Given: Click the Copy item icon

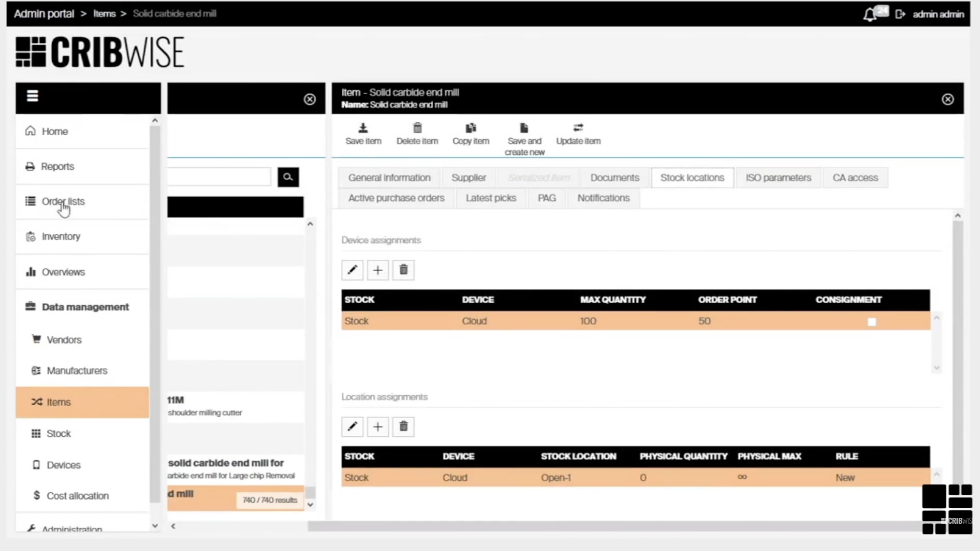Looking at the screenshot, I should point(470,129).
